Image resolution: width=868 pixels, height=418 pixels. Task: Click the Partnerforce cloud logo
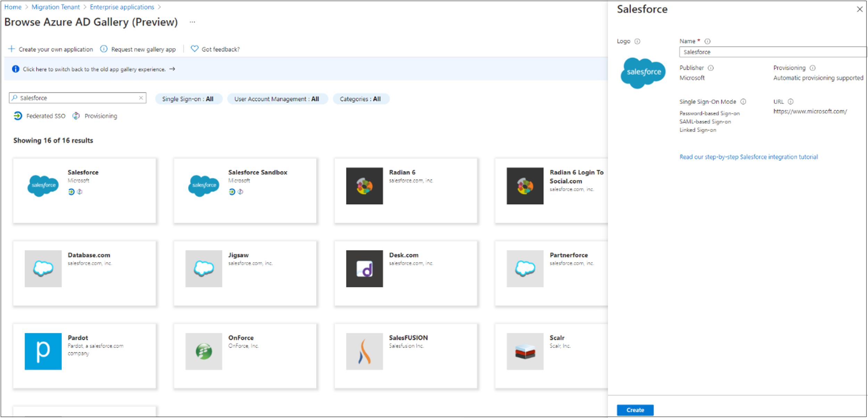[525, 269]
